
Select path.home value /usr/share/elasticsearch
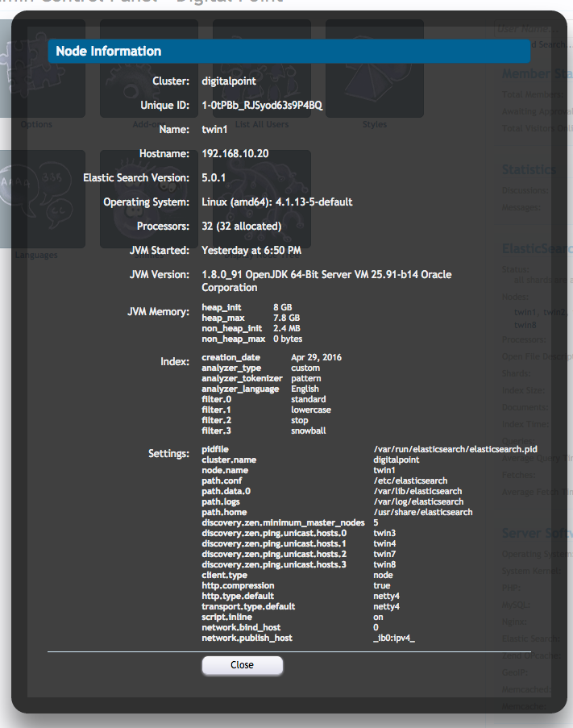(423, 512)
